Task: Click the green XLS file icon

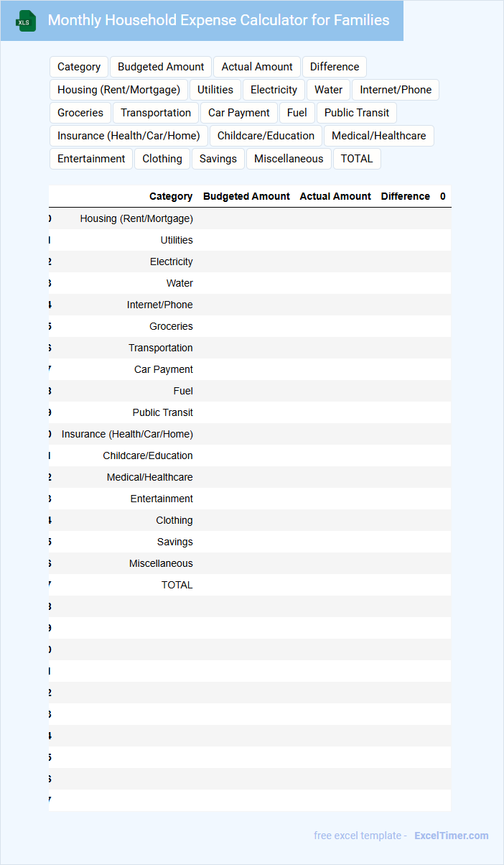Action: [26, 21]
